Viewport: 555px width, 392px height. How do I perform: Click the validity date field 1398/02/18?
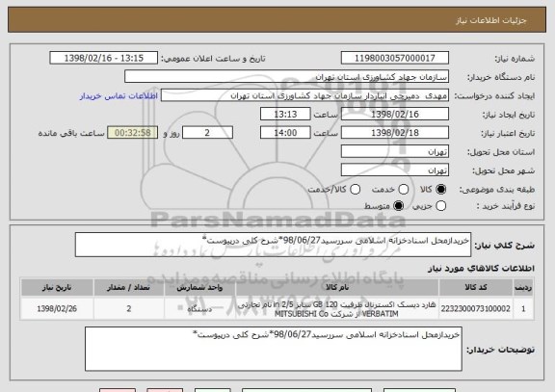point(395,133)
